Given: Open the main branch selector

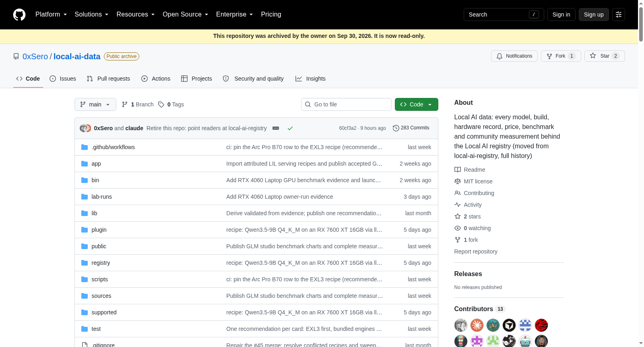Looking at the screenshot, I should coord(95,104).
